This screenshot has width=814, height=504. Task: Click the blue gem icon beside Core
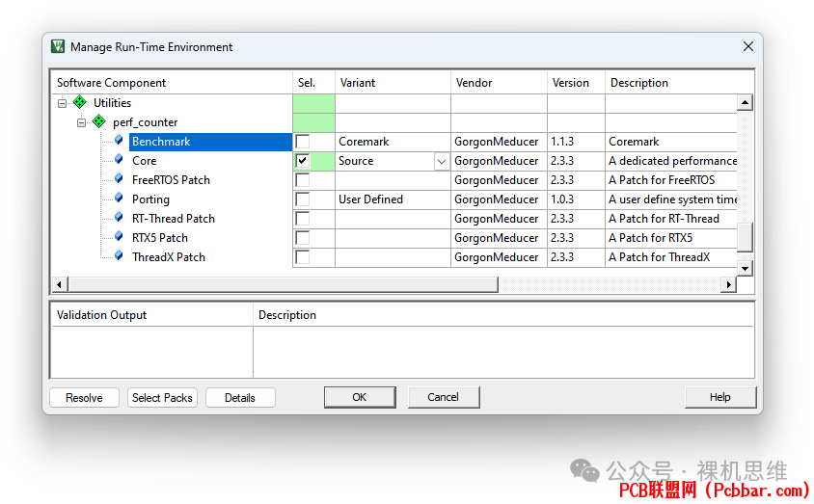pyautogui.click(x=119, y=159)
